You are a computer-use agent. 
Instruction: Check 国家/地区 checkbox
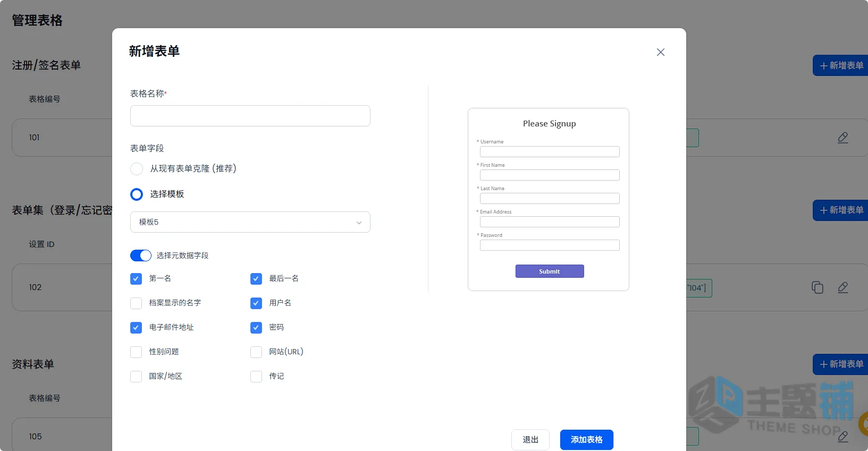pos(136,377)
